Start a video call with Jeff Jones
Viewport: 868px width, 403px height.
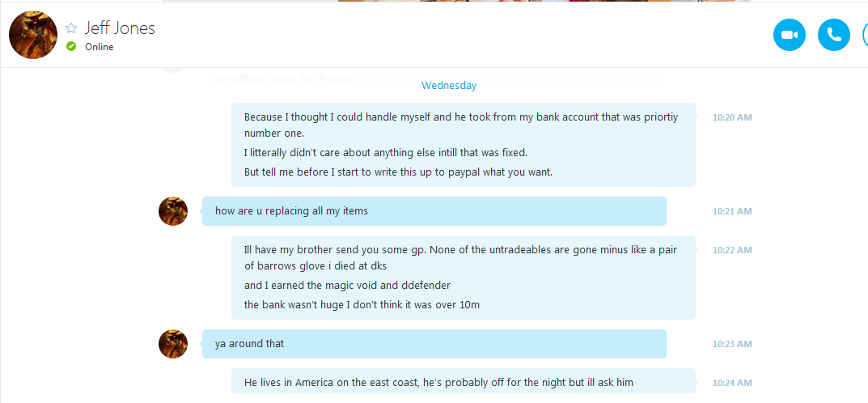[x=790, y=35]
